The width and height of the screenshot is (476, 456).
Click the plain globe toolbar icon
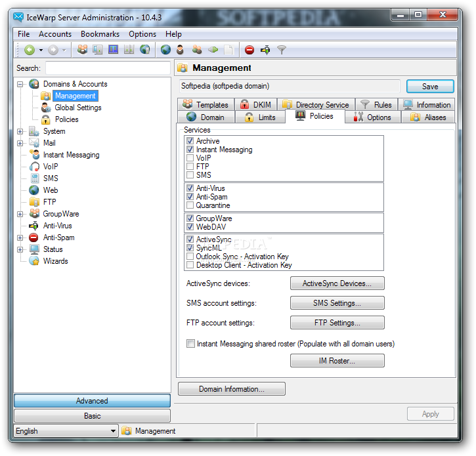165,49
